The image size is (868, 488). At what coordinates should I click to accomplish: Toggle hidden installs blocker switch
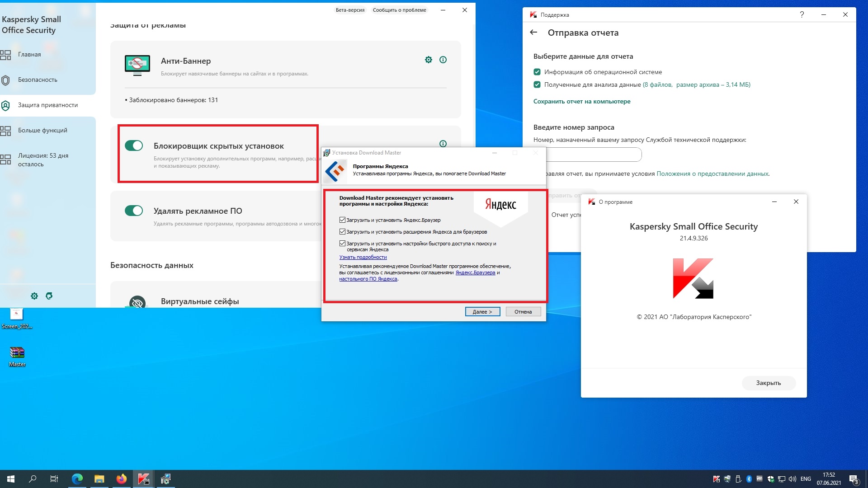point(134,145)
